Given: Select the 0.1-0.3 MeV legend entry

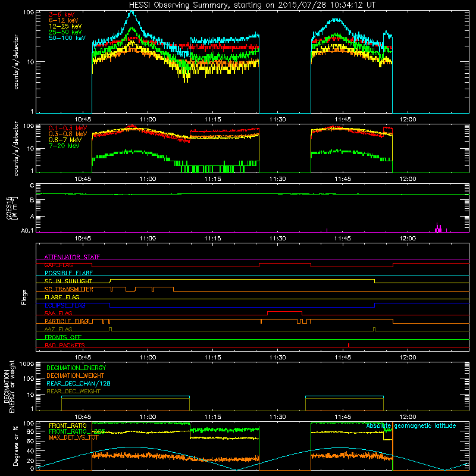Looking at the screenshot, I should click(x=68, y=129).
